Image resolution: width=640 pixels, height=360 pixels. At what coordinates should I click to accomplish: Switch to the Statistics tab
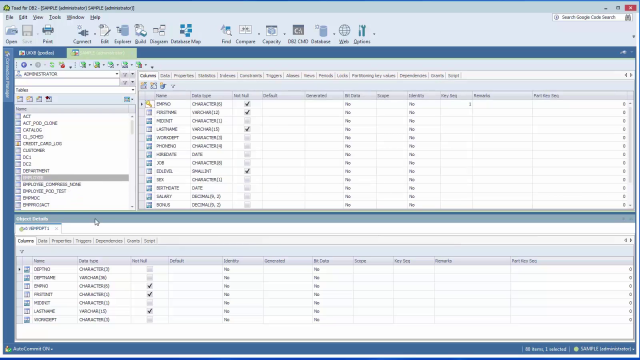[207, 76]
